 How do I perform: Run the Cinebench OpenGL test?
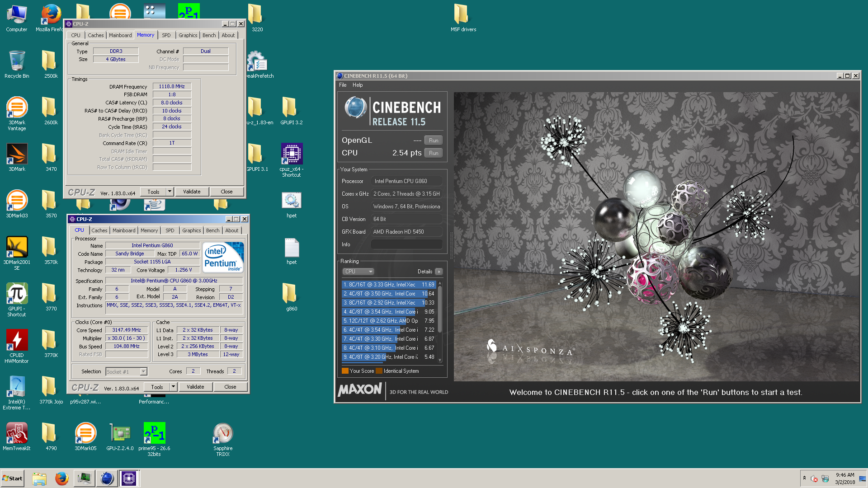coord(434,141)
